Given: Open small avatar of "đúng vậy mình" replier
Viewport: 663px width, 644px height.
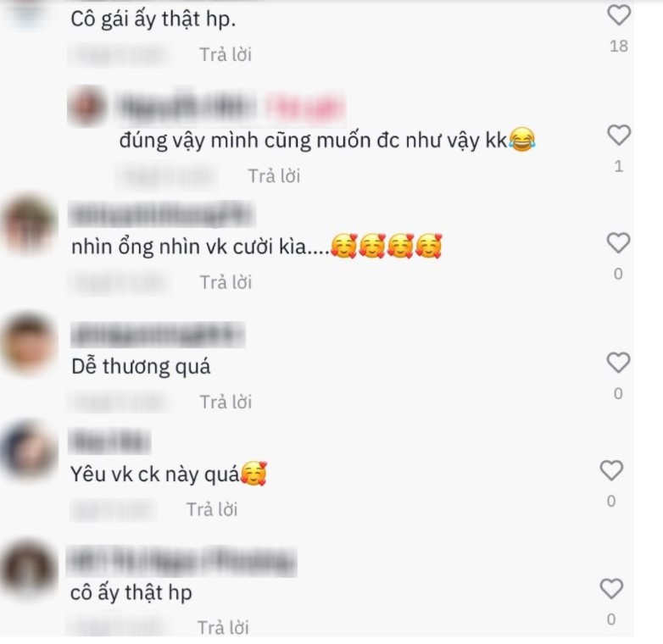Looking at the screenshot, I should pyautogui.click(x=87, y=106).
